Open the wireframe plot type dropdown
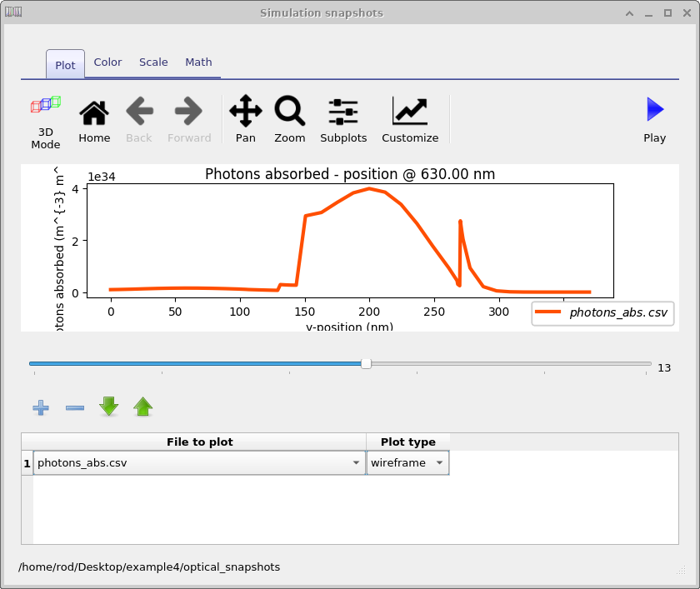 (x=439, y=463)
